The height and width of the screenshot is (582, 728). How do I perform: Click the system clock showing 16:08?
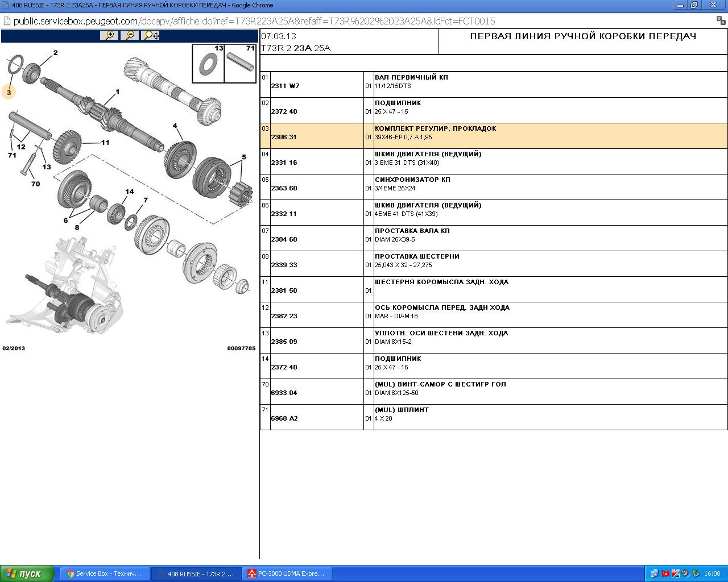pyautogui.click(x=712, y=573)
